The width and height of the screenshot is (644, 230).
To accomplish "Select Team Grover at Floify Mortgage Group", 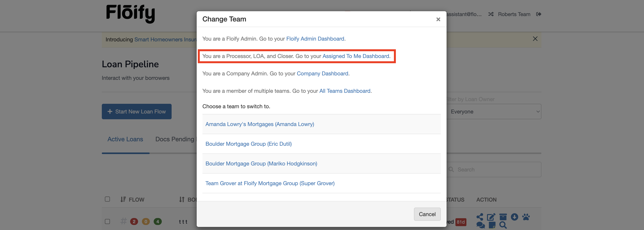I will (x=270, y=183).
